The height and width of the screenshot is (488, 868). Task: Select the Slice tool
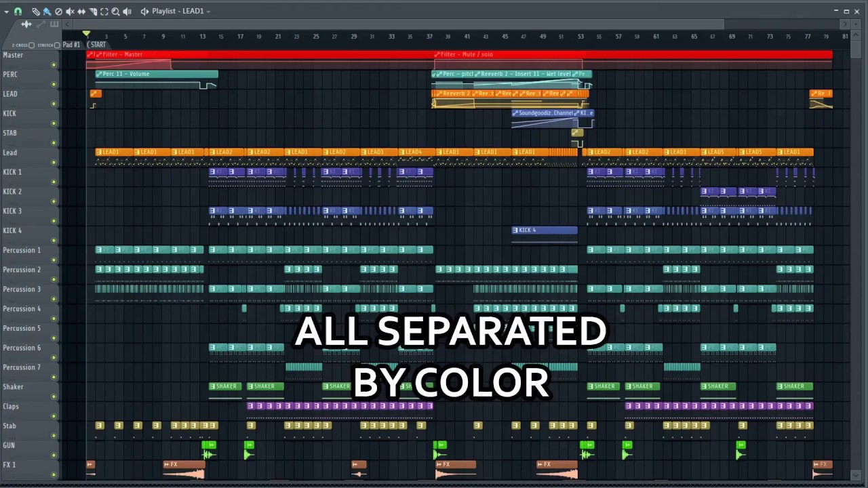[x=93, y=12]
